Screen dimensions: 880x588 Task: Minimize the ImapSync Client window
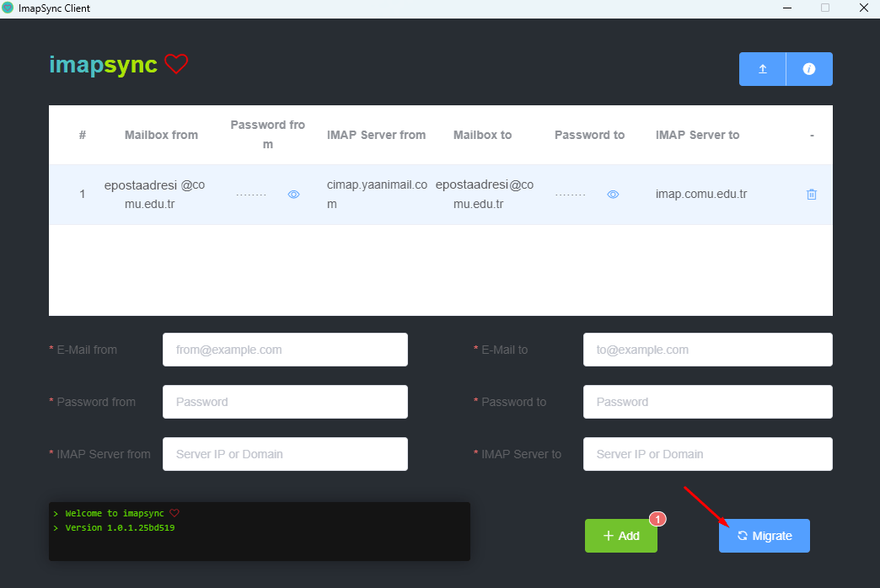[787, 8]
